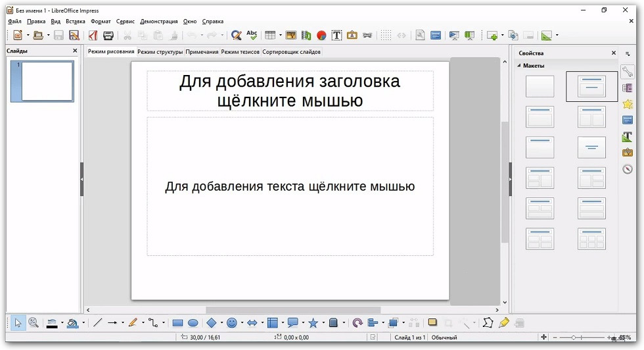Viewport: 644px width, 350px height.
Task: Click the Rotate tool in the drawing toolbar
Action: click(357, 323)
